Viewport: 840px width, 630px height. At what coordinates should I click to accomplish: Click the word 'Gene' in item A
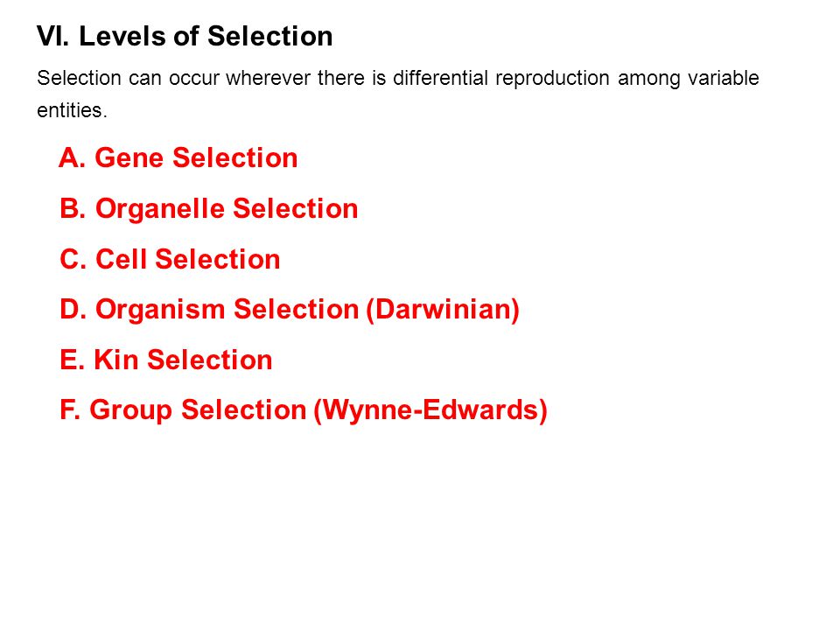[129, 158]
